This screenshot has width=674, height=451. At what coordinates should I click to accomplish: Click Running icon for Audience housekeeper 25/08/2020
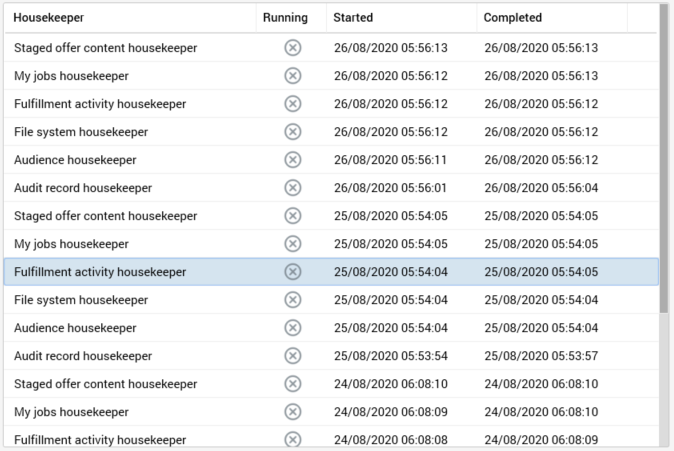[292, 328]
